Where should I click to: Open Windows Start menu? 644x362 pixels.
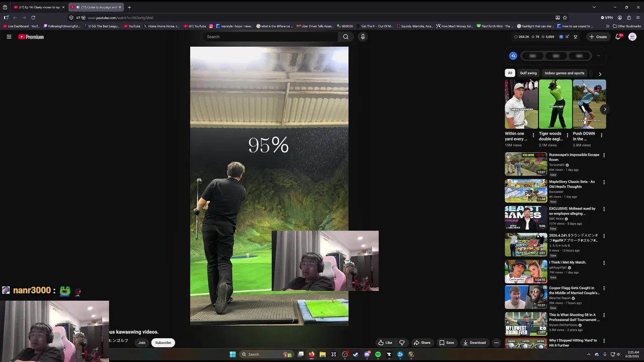click(232, 354)
